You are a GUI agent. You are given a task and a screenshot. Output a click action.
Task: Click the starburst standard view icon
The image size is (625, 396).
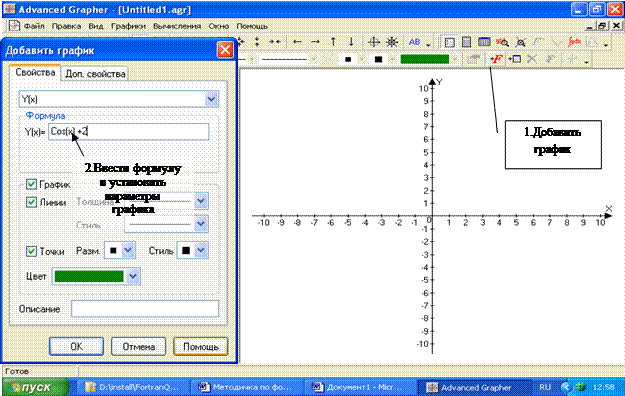coord(392,42)
